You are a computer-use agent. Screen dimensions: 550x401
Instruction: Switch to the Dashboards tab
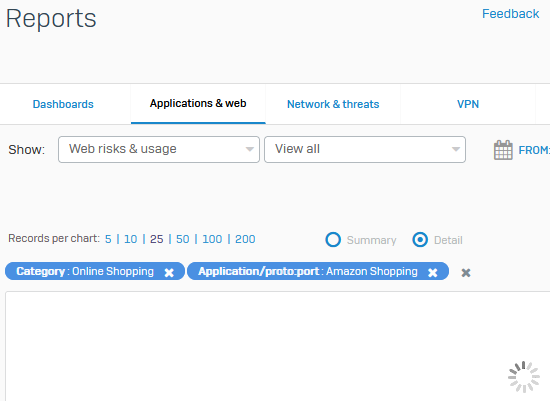(x=63, y=104)
